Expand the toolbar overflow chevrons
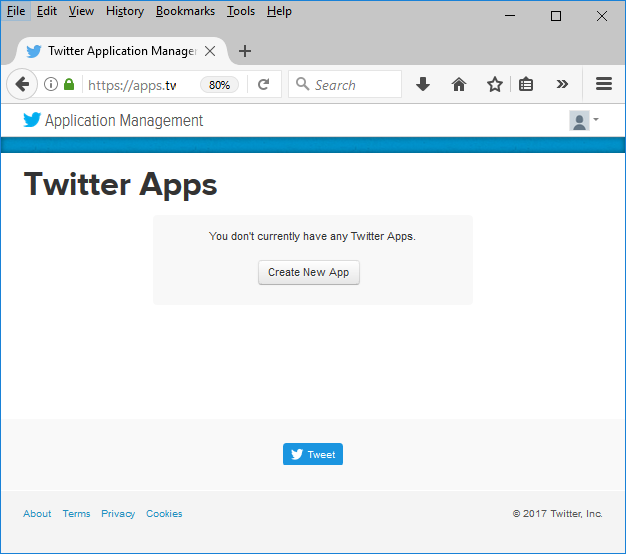This screenshot has height=554, width=626. 562,84
